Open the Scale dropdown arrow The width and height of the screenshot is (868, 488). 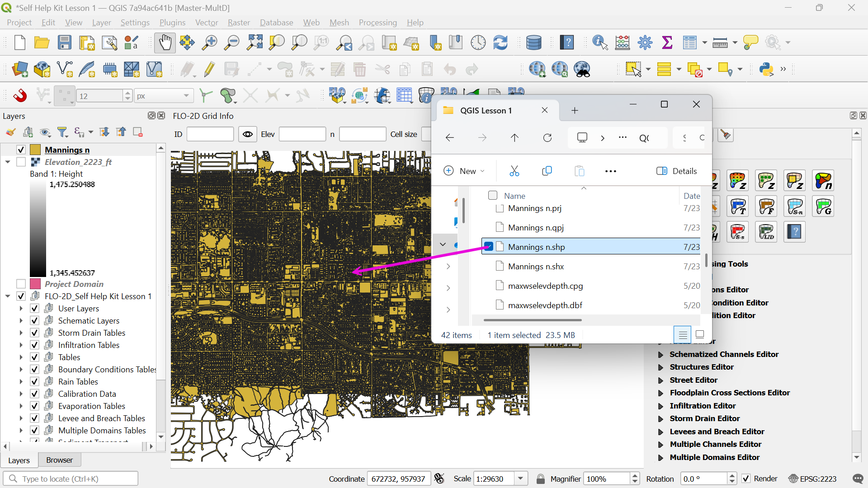click(x=521, y=479)
